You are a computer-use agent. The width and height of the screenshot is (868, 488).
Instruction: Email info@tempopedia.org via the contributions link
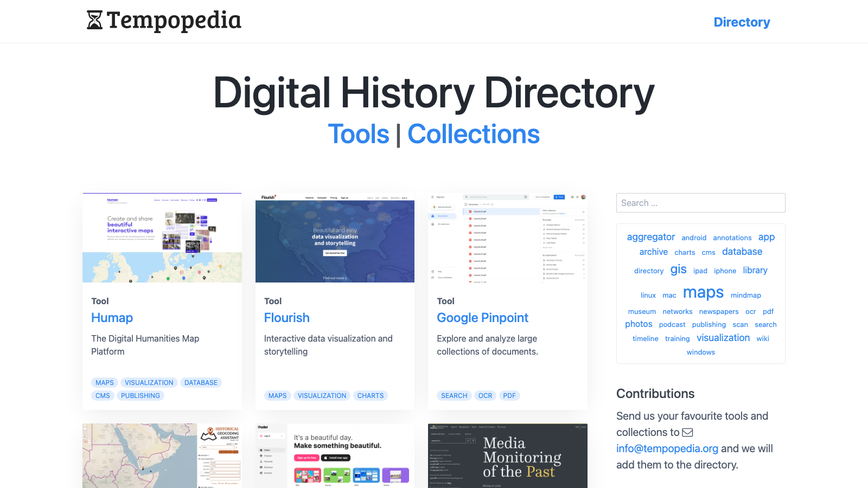tap(667, 448)
